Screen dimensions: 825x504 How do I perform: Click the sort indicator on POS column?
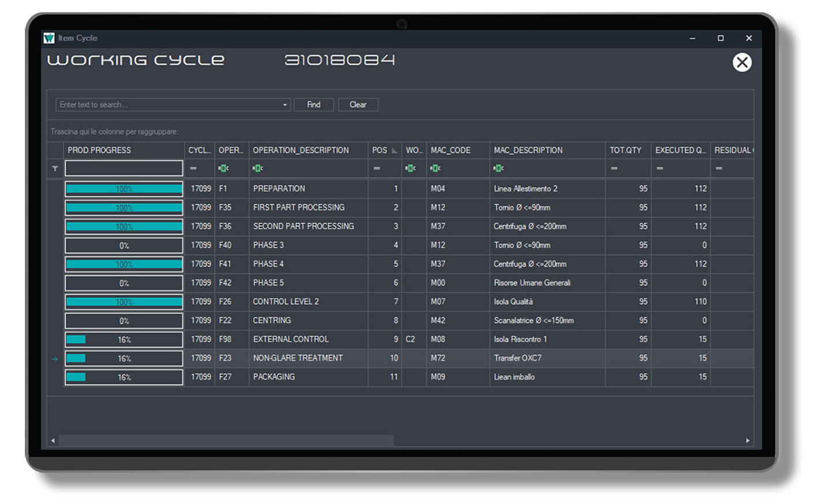tap(394, 151)
